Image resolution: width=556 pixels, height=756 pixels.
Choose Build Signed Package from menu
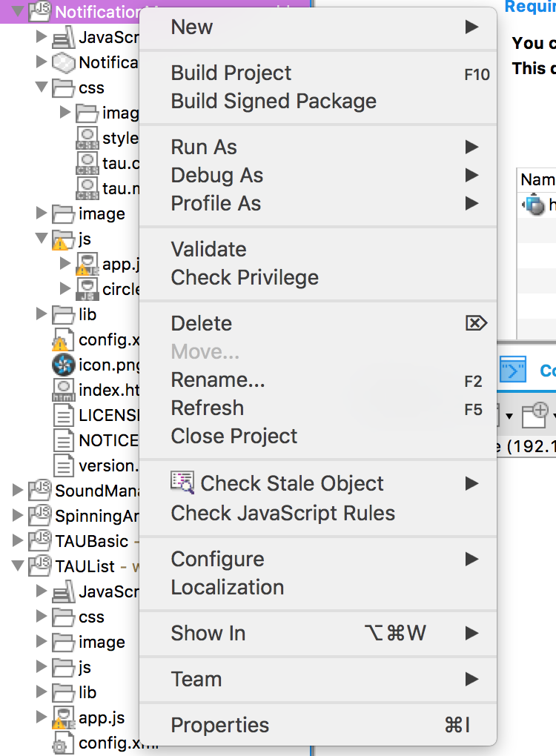[274, 101]
